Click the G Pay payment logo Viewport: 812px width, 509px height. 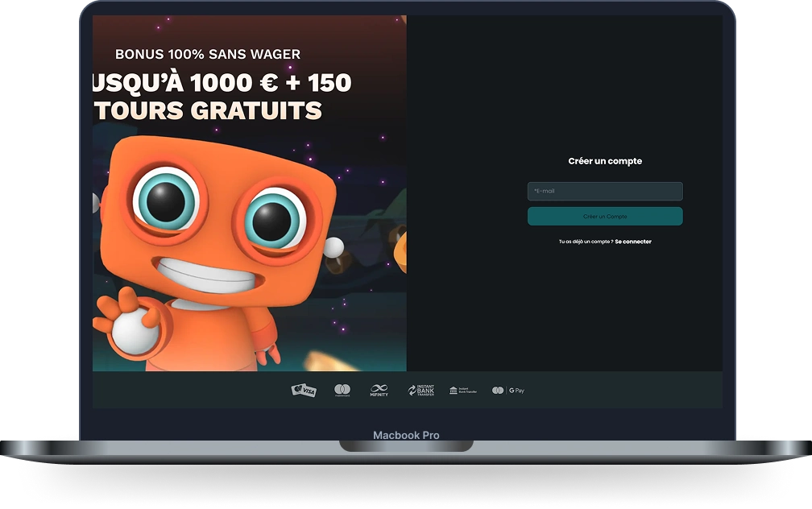point(508,390)
